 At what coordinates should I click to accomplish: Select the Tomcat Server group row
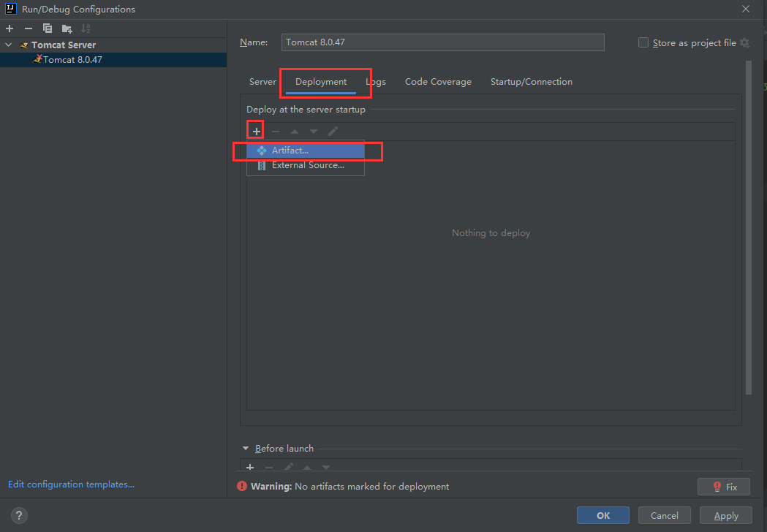point(113,45)
